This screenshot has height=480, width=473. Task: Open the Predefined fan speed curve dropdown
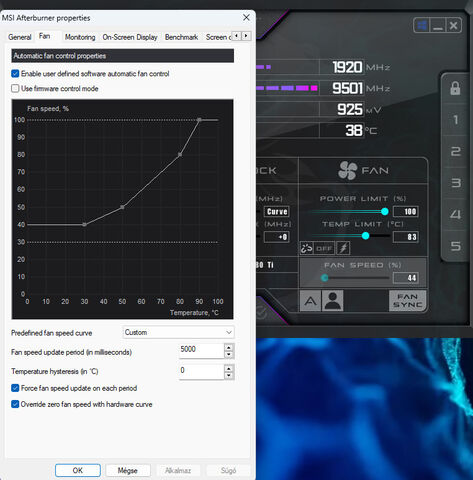tap(178, 332)
